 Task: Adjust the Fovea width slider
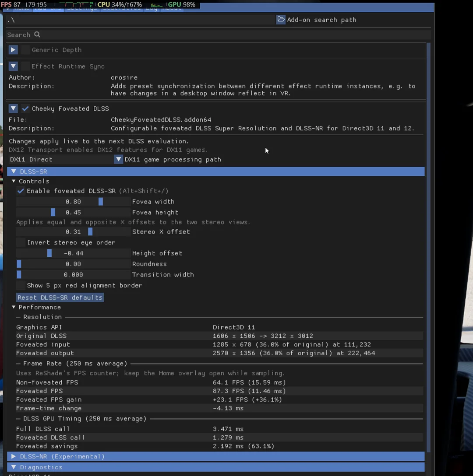point(73,202)
